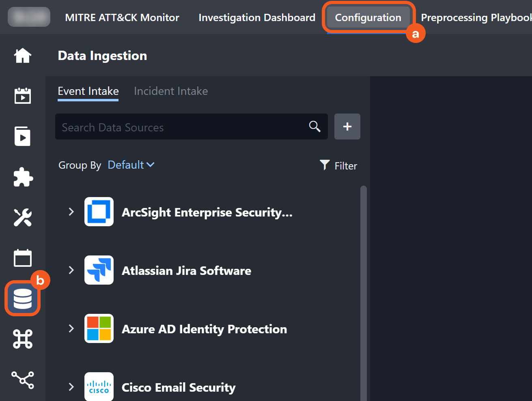This screenshot has height=401, width=532.
Task: Click the plus button to add source
Action: click(347, 127)
